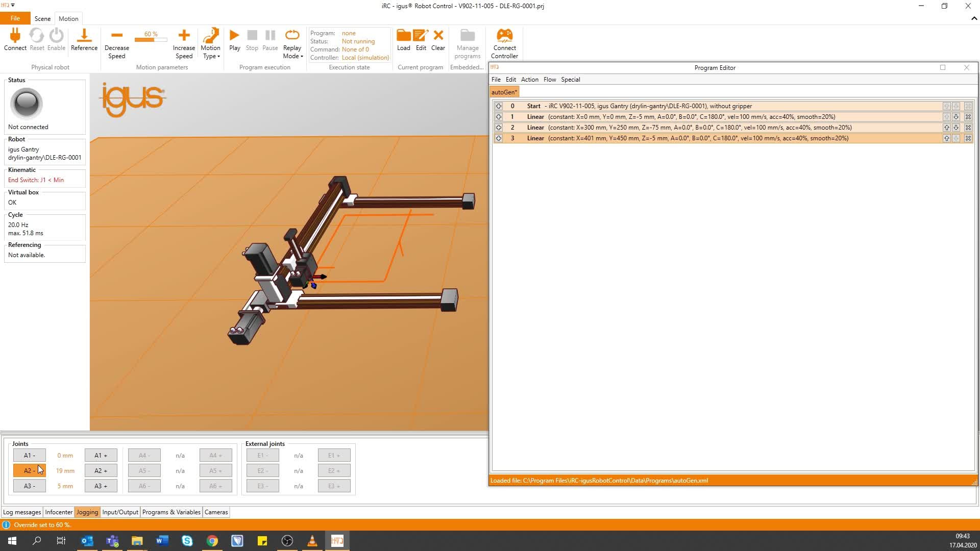The image size is (980, 551).
Task: Expand Linear command row 1
Action: pyautogui.click(x=499, y=117)
